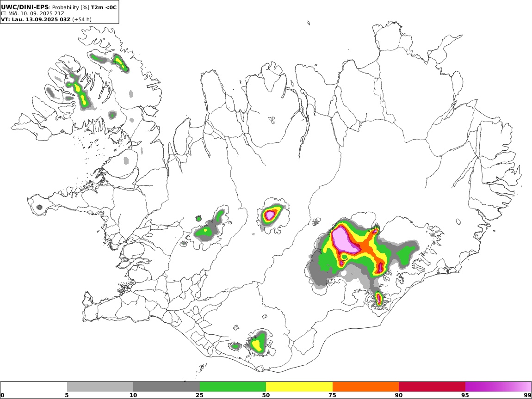Click the legend label '95'
The width and height of the screenshot is (532, 399).
pos(465,395)
